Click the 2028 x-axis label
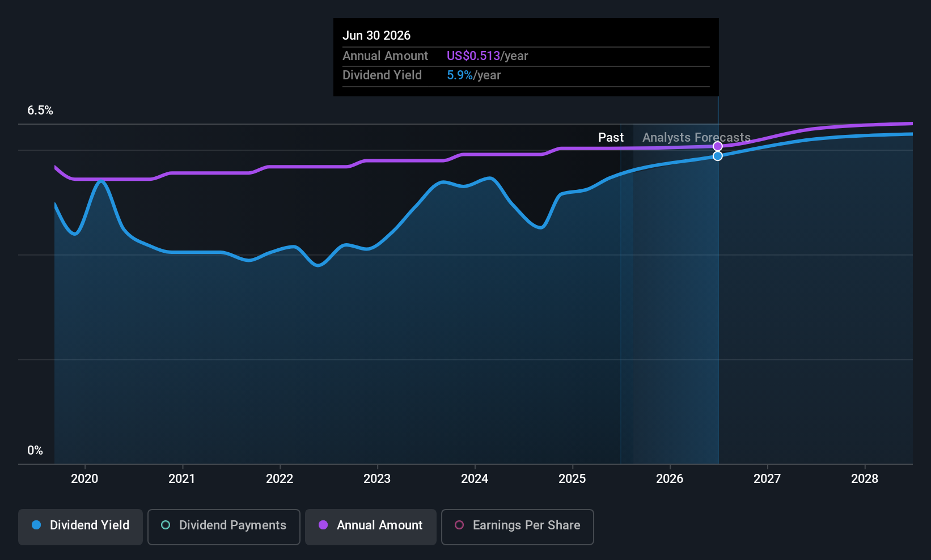 pos(865,479)
